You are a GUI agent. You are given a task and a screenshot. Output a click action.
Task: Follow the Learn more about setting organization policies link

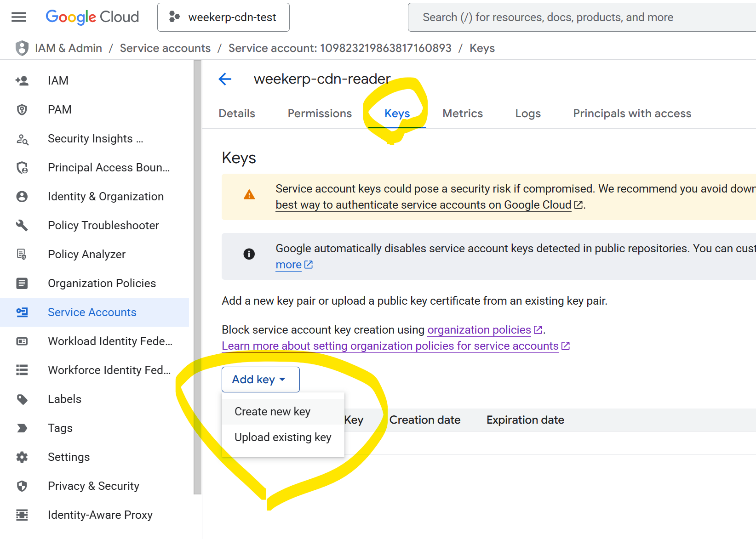pos(390,346)
